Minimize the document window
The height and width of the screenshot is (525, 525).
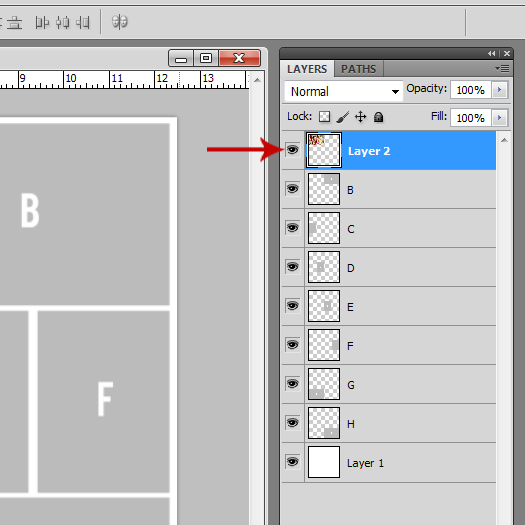click(x=181, y=58)
